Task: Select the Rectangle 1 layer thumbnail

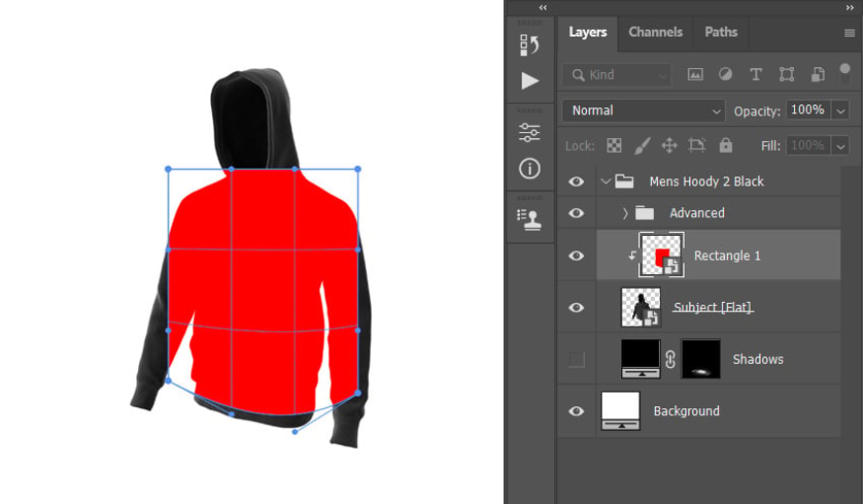Action: (x=662, y=254)
